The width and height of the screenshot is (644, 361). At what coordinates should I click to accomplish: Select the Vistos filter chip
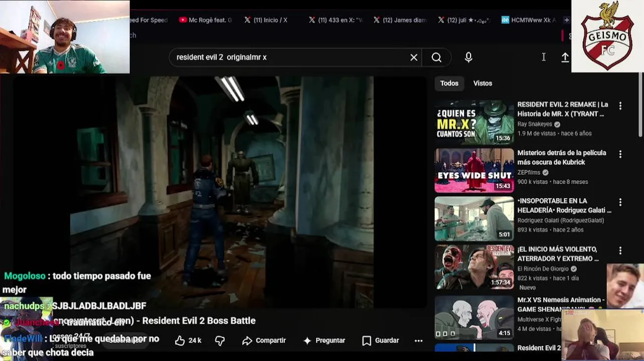[x=482, y=83]
